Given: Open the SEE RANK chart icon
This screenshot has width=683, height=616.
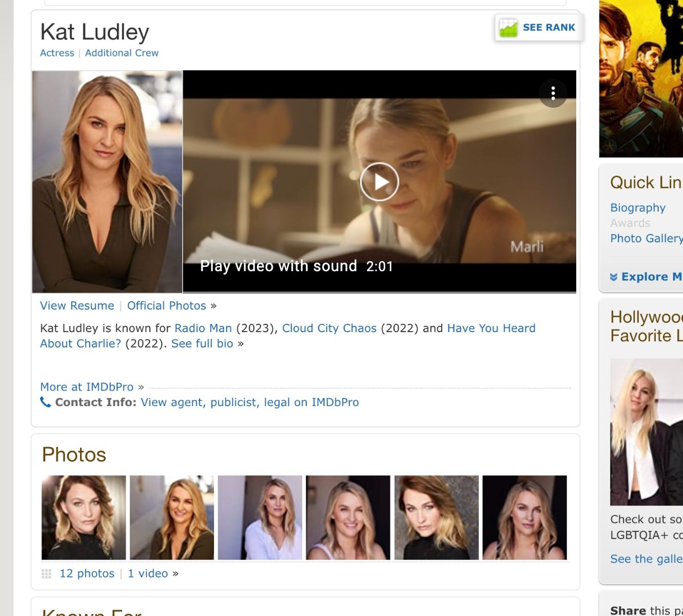Looking at the screenshot, I should [x=508, y=28].
